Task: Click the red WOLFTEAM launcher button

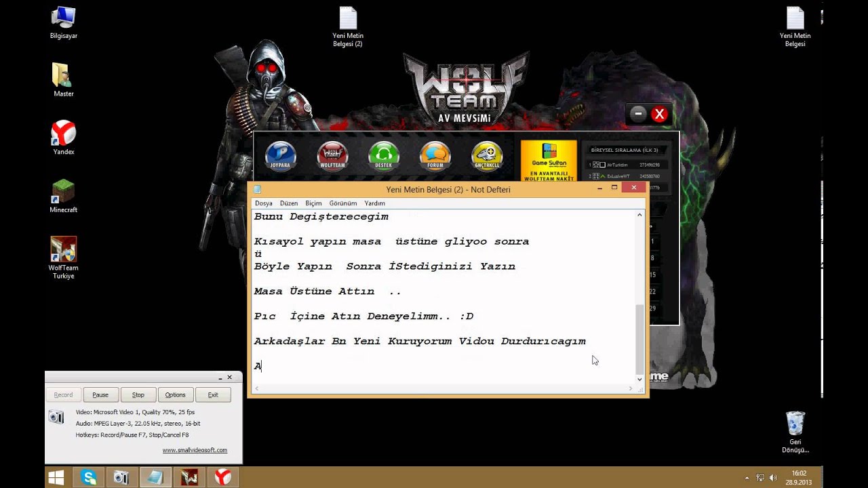Action: click(x=332, y=156)
